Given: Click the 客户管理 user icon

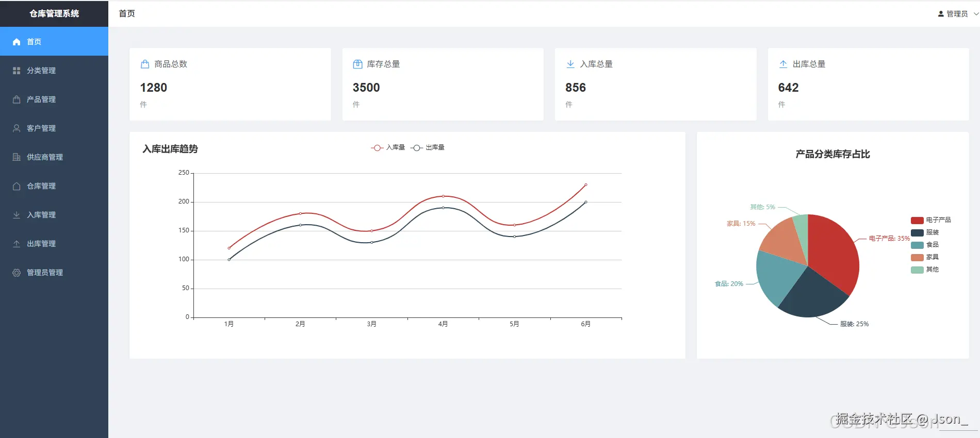Looking at the screenshot, I should pyautogui.click(x=17, y=128).
